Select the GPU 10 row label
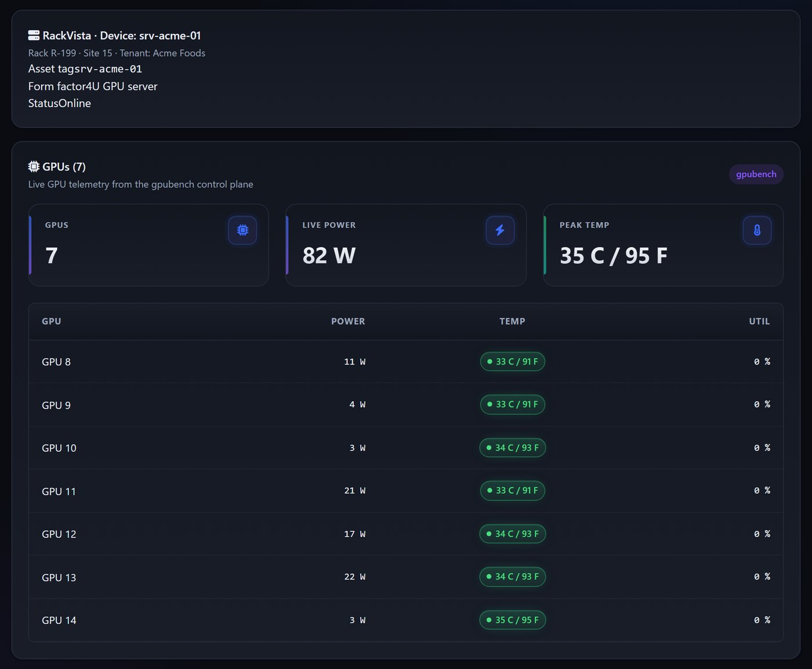 [x=59, y=448]
